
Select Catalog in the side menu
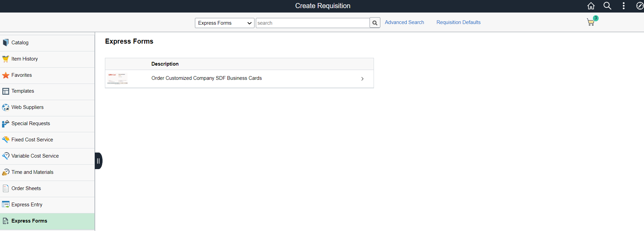(47, 43)
